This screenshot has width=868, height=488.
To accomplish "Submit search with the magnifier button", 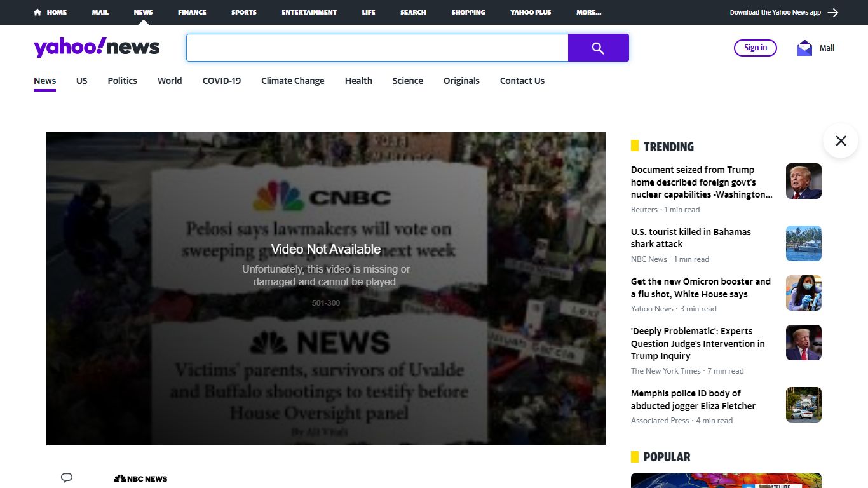I will [x=598, y=48].
